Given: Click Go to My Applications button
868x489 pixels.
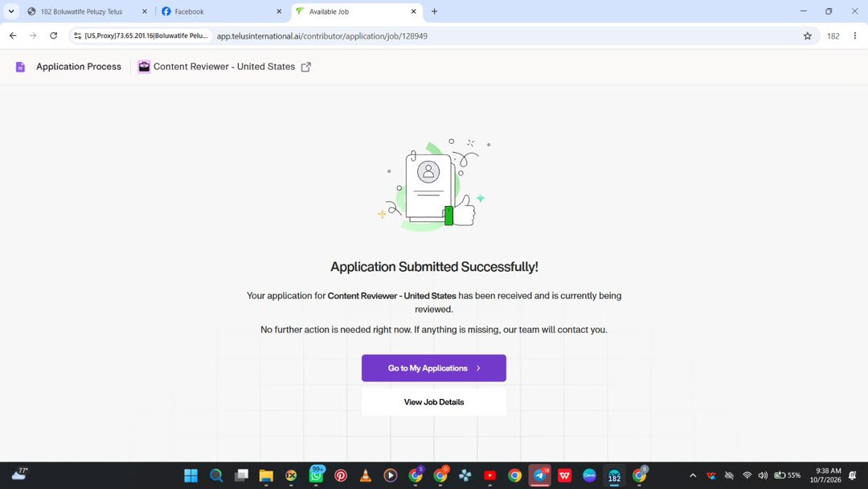Looking at the screenshot, I should (434, 368).
